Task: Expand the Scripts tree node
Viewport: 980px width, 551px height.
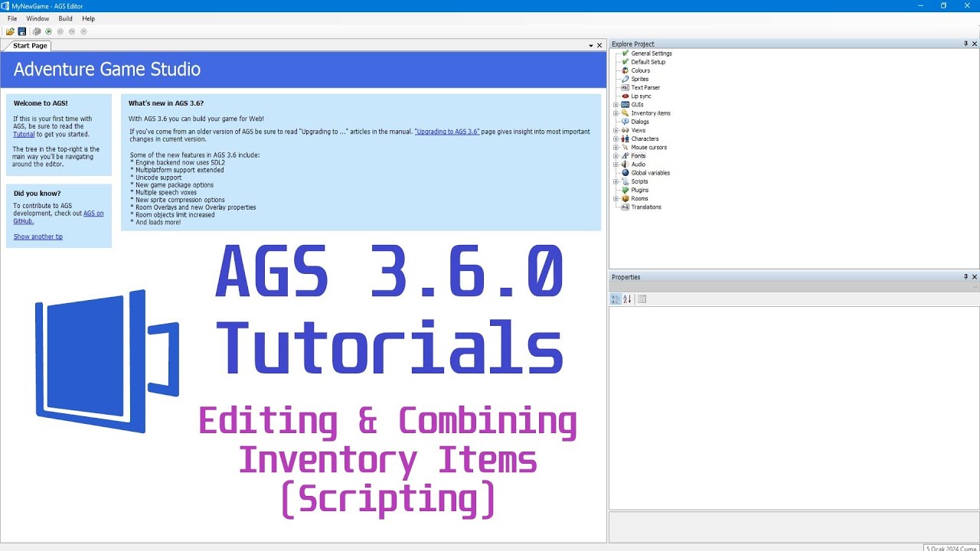Action: tap(616, 181)
